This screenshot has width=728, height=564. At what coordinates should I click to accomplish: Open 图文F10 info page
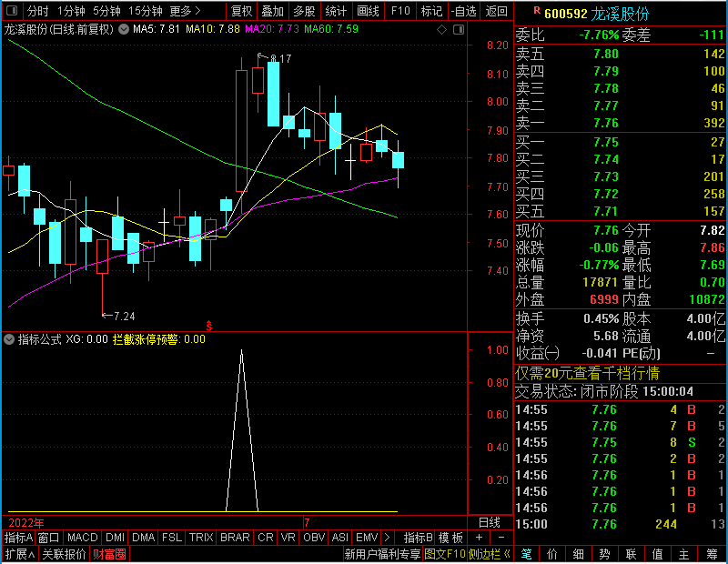pos(445,554)
